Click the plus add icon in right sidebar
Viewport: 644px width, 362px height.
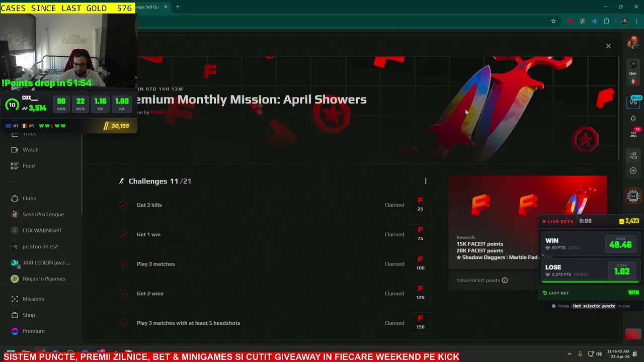[x=633, y=170]
